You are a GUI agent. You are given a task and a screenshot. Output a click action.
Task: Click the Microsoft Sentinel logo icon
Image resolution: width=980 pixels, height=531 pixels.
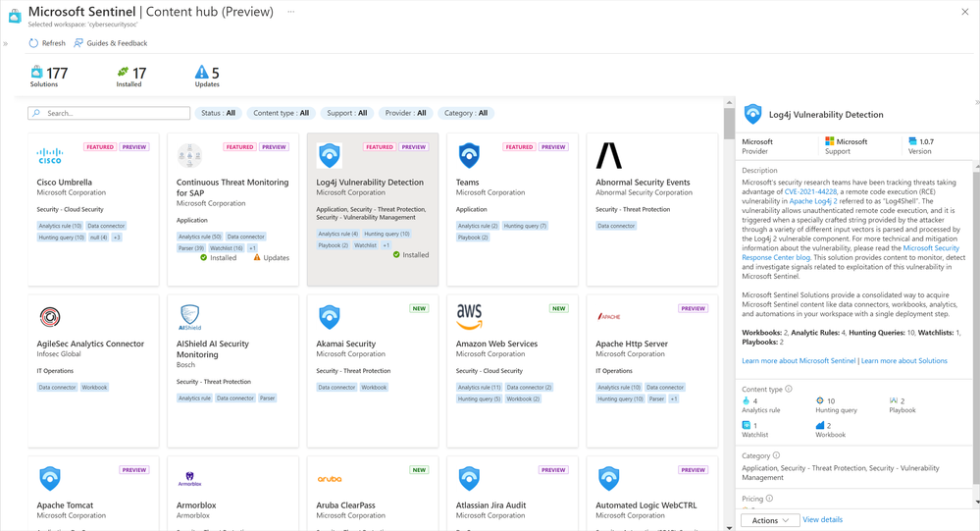tap(15, 16)
